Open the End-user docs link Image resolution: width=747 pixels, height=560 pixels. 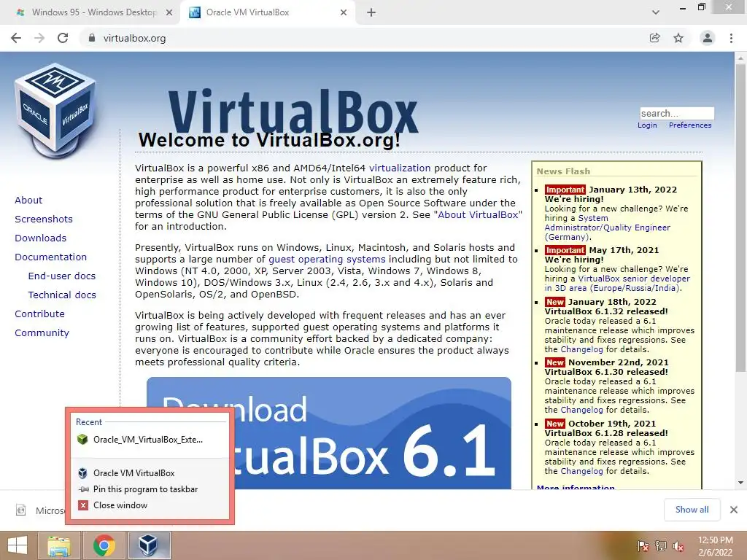click(x=62, y=276)
